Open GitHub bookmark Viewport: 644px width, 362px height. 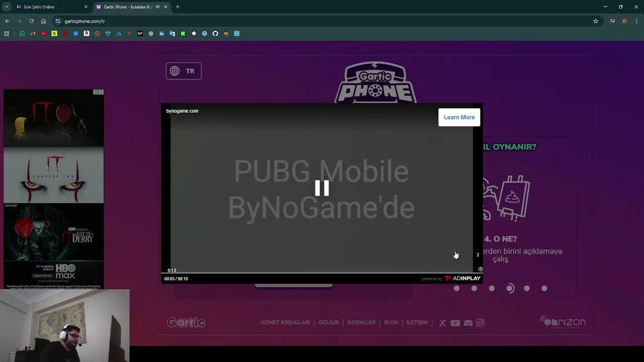click(x=215, y=34)
